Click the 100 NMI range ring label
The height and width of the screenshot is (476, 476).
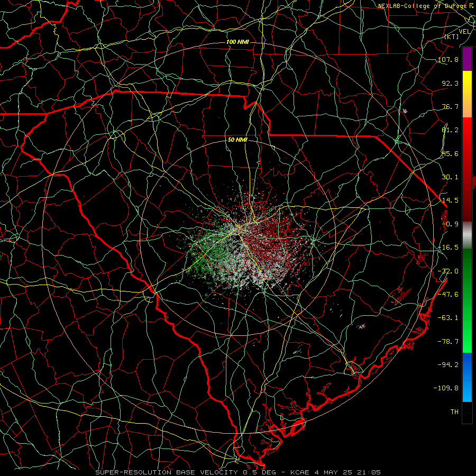(237, 42)
